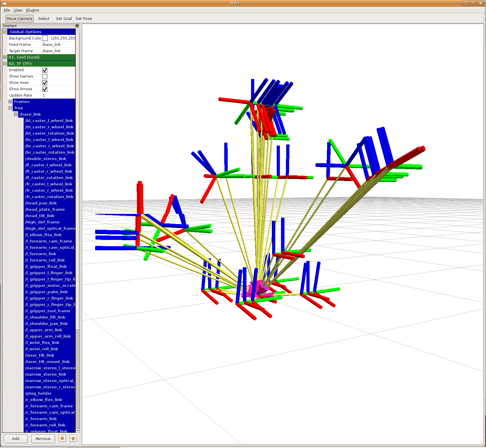Select the Move Camera tool
This screenshot has height=448, width=486.
19,18
